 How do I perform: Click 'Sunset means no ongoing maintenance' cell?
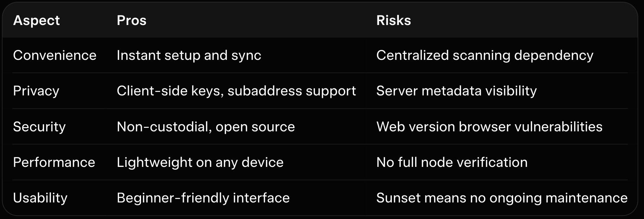(502, 198)
